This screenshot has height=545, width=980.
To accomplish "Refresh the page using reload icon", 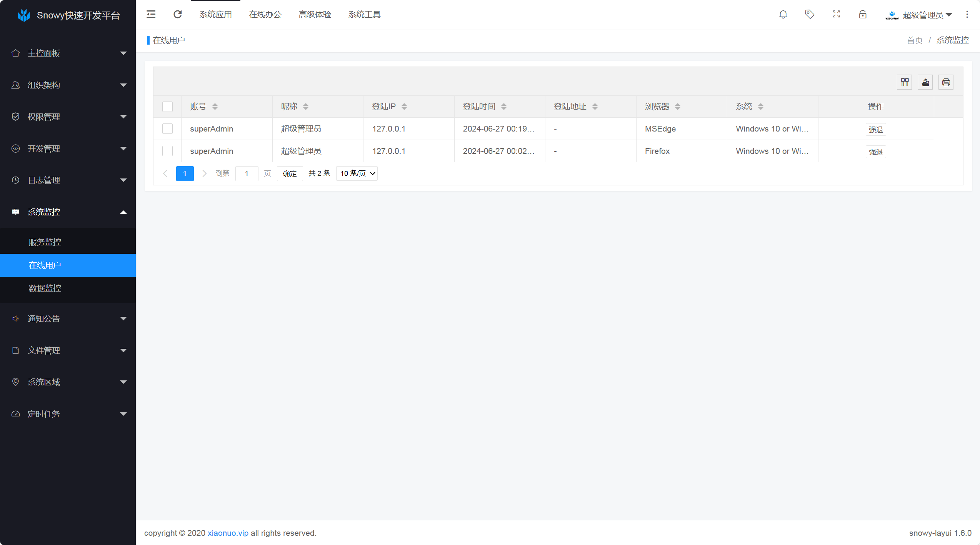I will point(177,15).
